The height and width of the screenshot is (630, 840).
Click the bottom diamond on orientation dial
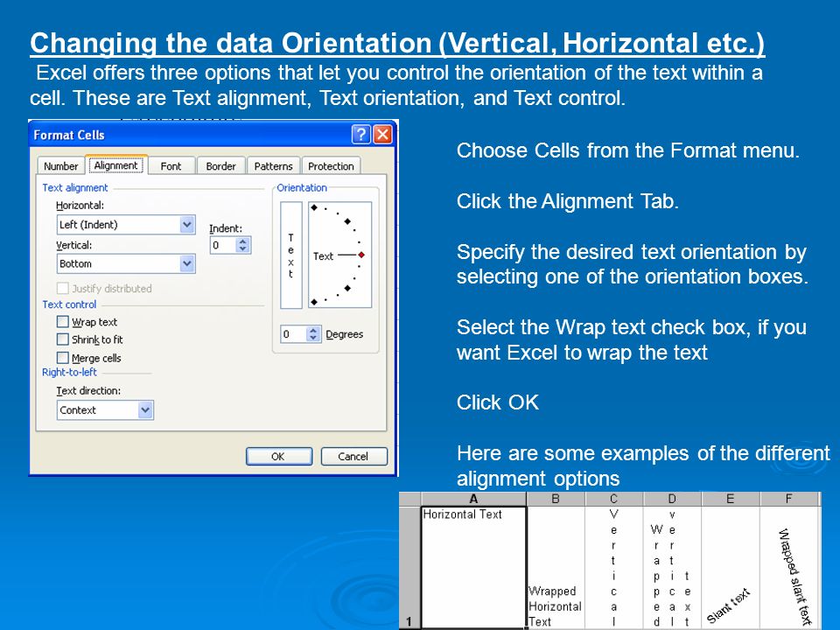click(314, 302)
